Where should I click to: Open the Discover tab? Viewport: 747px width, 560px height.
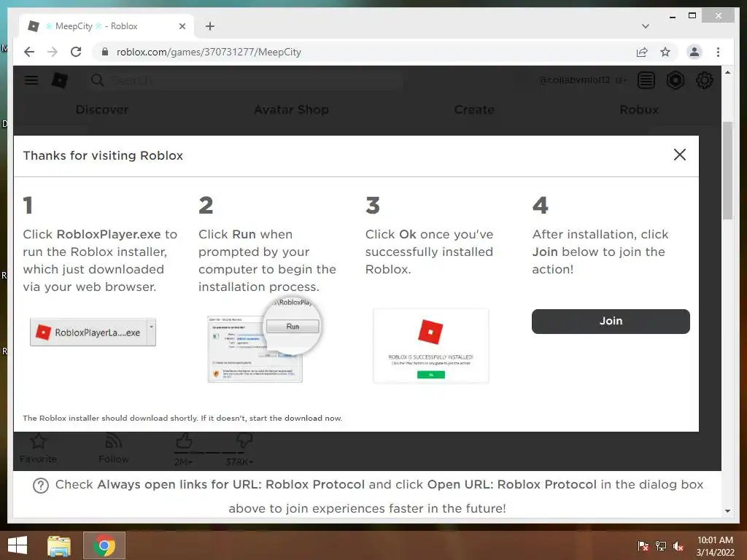(x=102, y=109)
